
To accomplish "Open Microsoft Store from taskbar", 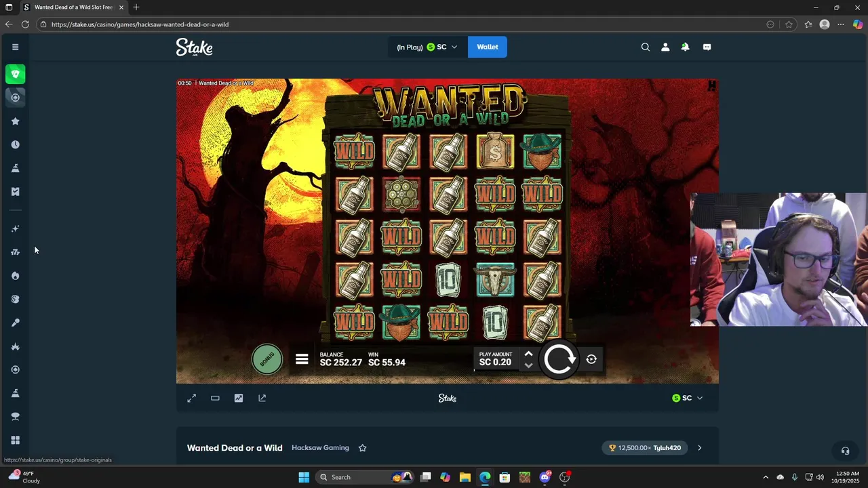I will tap(505, 477).
